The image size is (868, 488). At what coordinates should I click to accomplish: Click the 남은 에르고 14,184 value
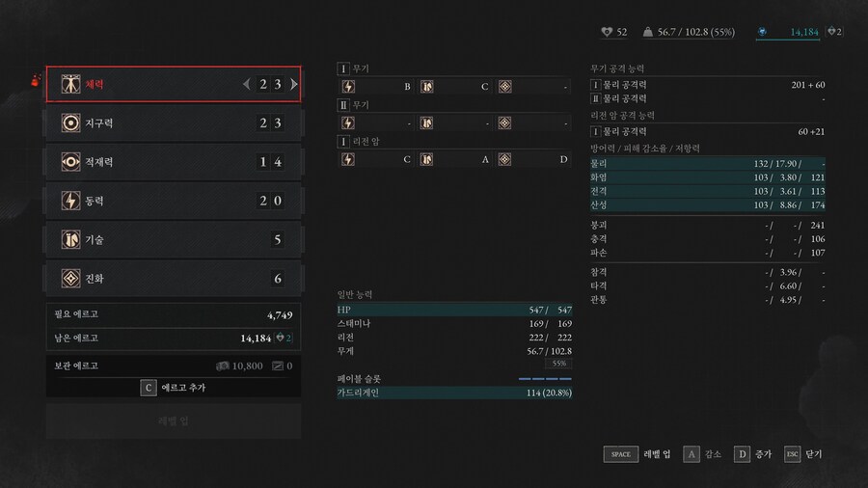256,339
